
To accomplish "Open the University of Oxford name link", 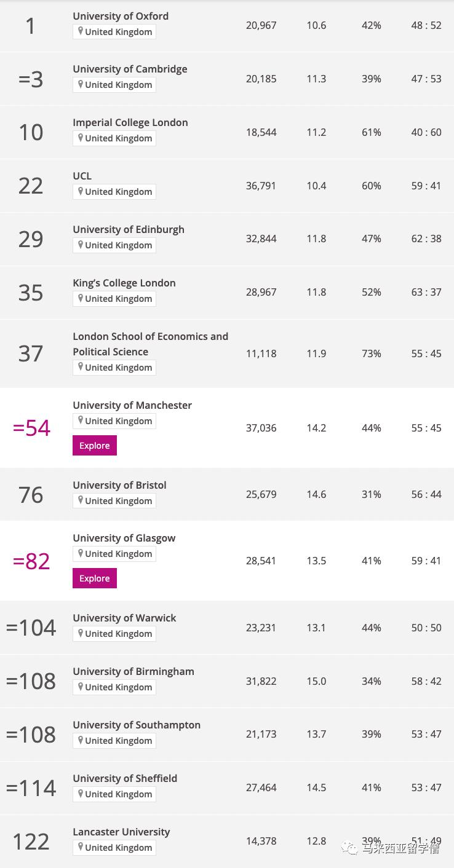I will [121, 16].
